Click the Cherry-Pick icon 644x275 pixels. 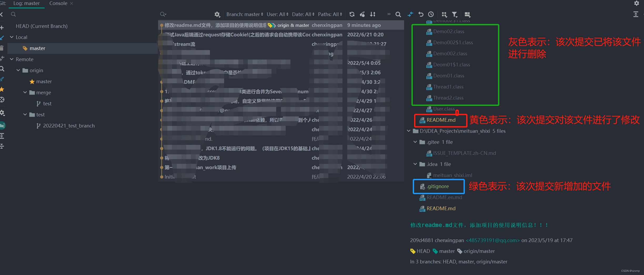(362, 14)
